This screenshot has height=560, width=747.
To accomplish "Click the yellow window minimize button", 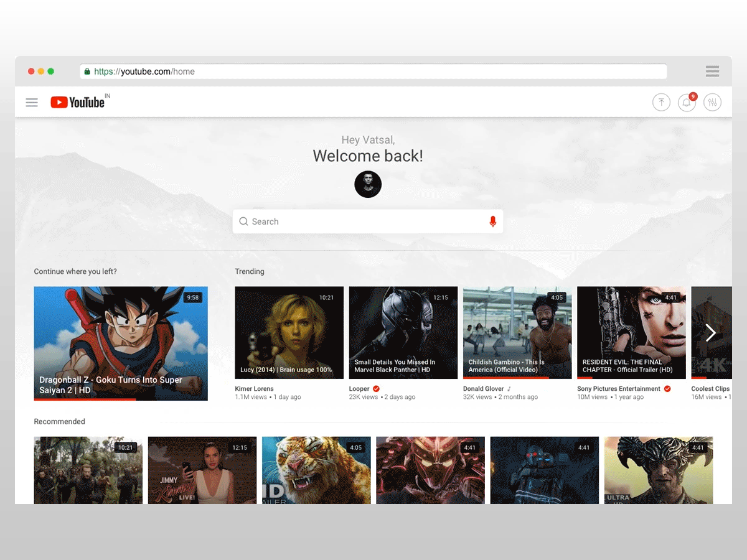I will coord(41,72).
